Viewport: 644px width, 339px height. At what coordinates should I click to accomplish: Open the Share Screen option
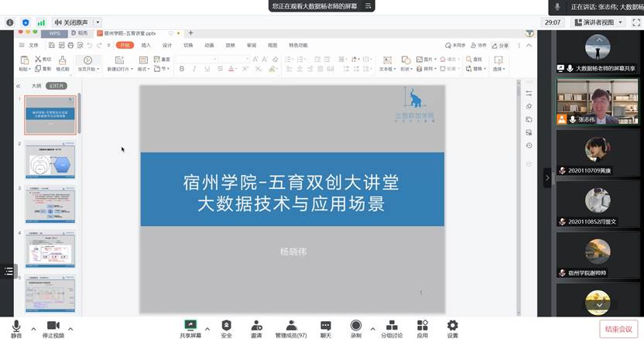(190, 327)
